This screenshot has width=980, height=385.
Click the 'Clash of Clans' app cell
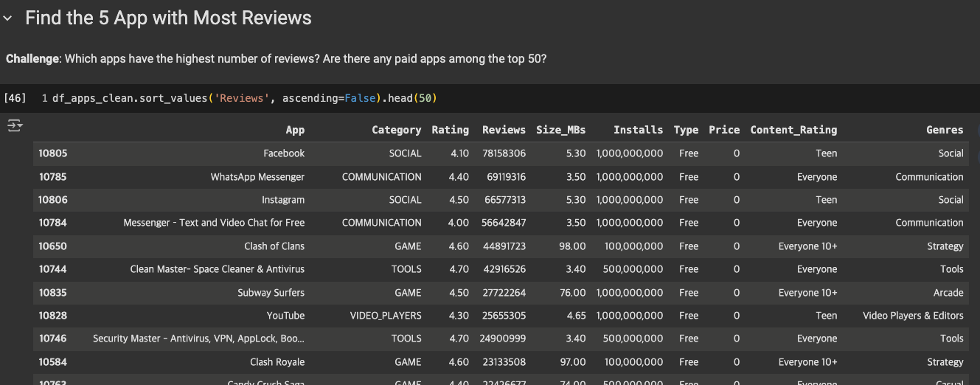tap(274, 246)
